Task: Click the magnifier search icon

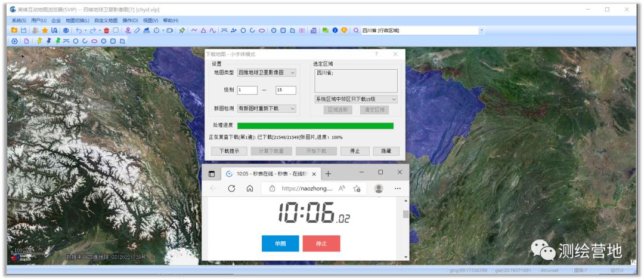Action: [x=356, y=30]
